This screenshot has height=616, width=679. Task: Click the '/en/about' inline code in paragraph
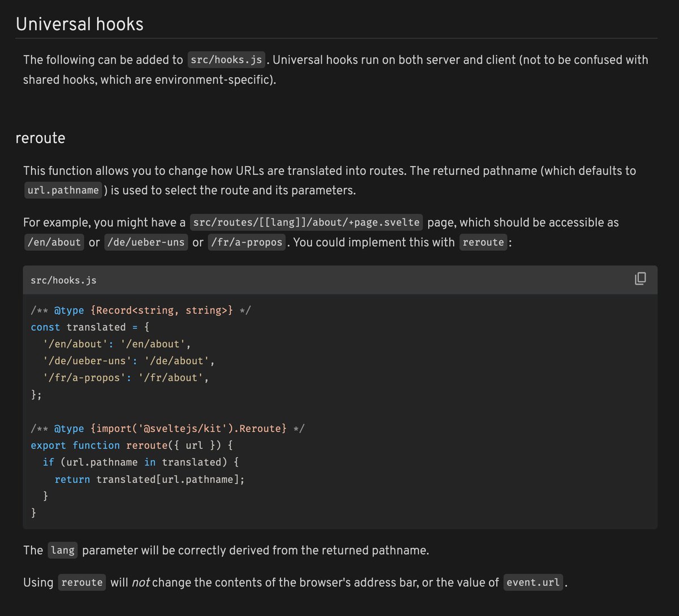pos(54,242)
